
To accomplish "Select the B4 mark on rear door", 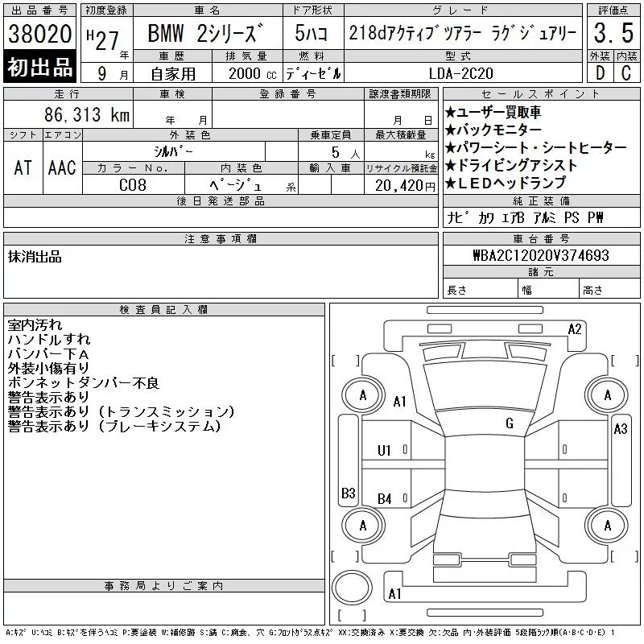I will pyautogui.click(x=385, y=499).
